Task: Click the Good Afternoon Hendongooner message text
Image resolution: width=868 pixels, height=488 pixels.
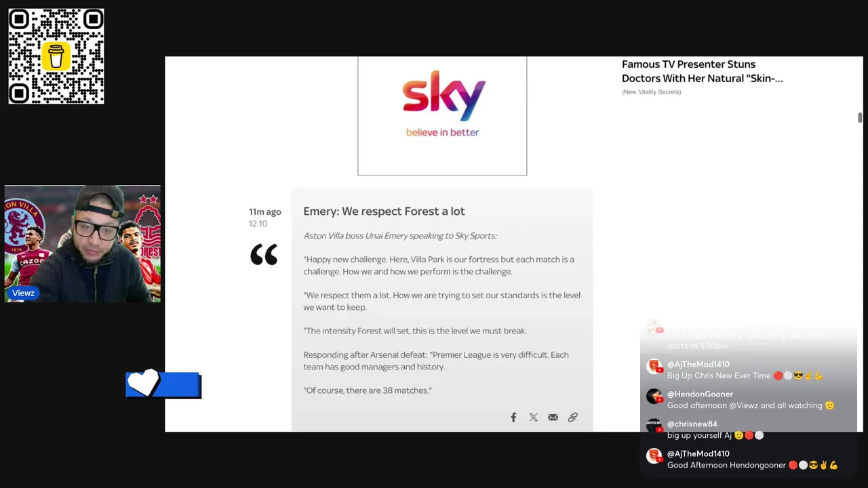Action: [753, 465]
